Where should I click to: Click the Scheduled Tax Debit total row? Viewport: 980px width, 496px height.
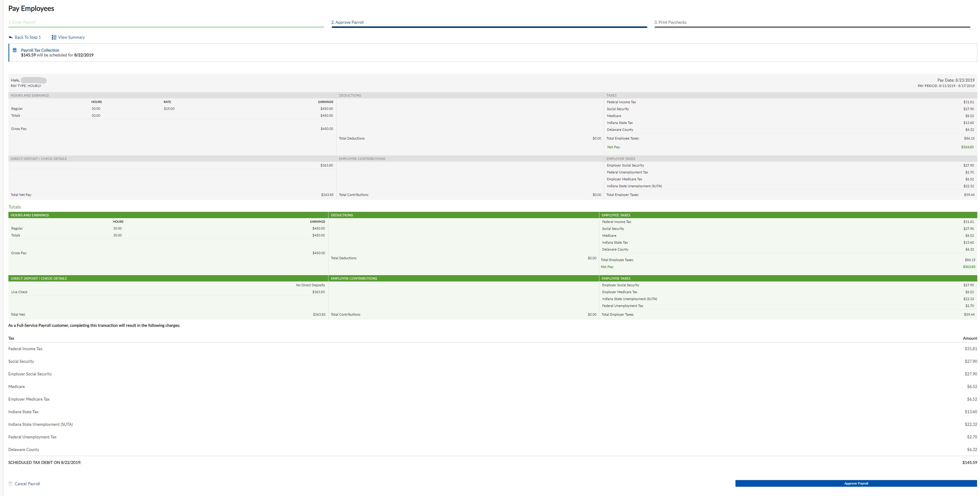tap(45, 462)
